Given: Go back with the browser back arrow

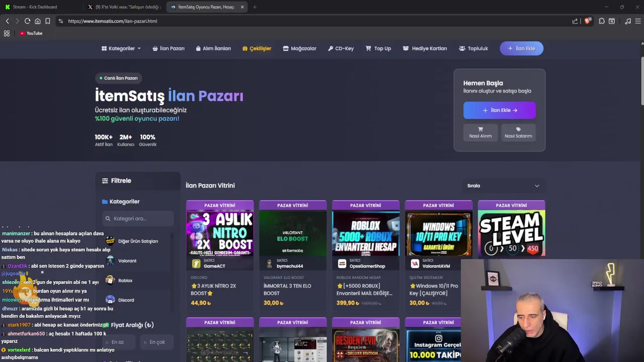Looking at the screenshot, I should [x=7, y=21].
